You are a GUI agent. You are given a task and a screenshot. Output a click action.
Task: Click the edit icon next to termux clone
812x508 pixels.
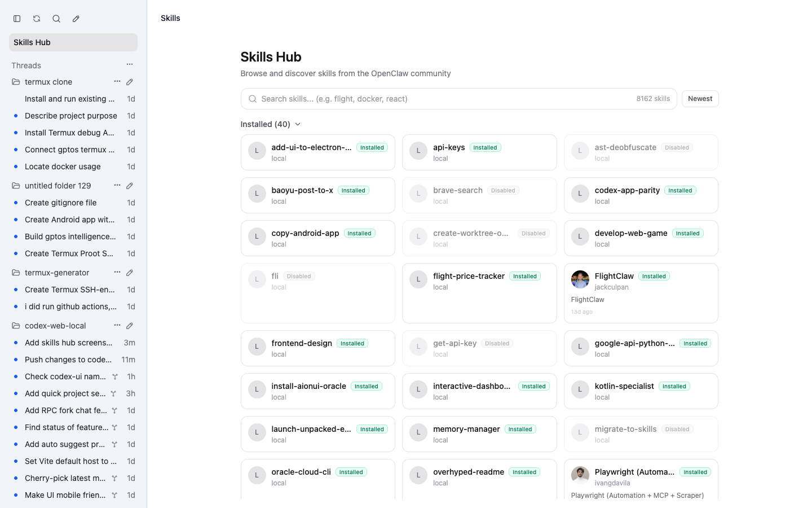point(130,82)
